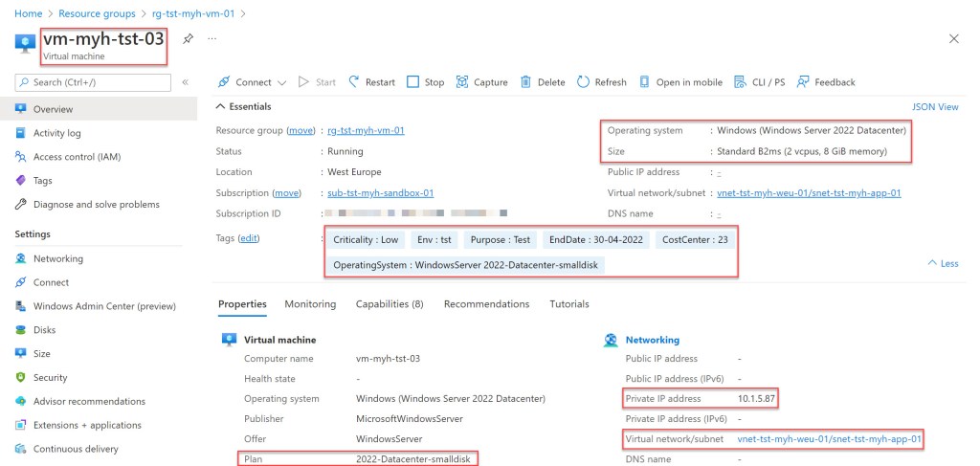The image size is (980, 466).
Task: Open the more options ellipsis beside the title
Action: coord(212,39)
